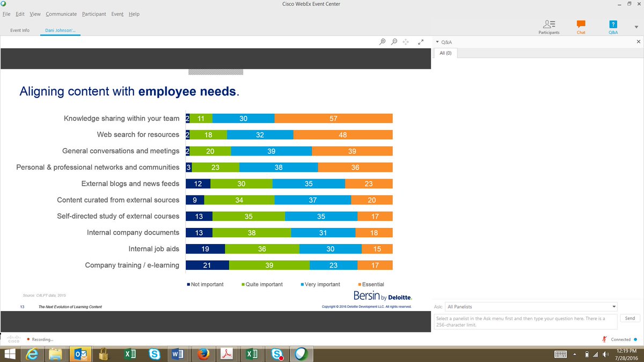The image size is (644, 362).
Task: Click the Q&A panel icon in top toolbar
Action: (x=613, y=27)
